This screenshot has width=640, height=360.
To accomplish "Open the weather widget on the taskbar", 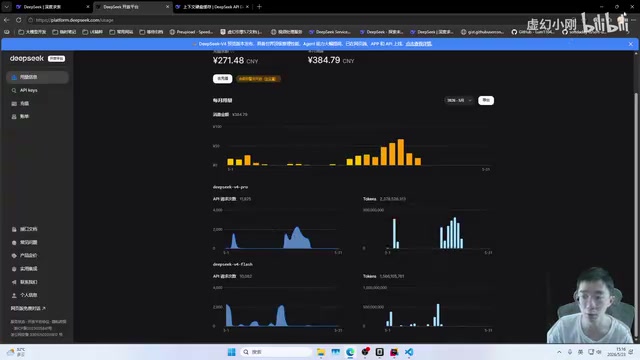I will [16, 352].
